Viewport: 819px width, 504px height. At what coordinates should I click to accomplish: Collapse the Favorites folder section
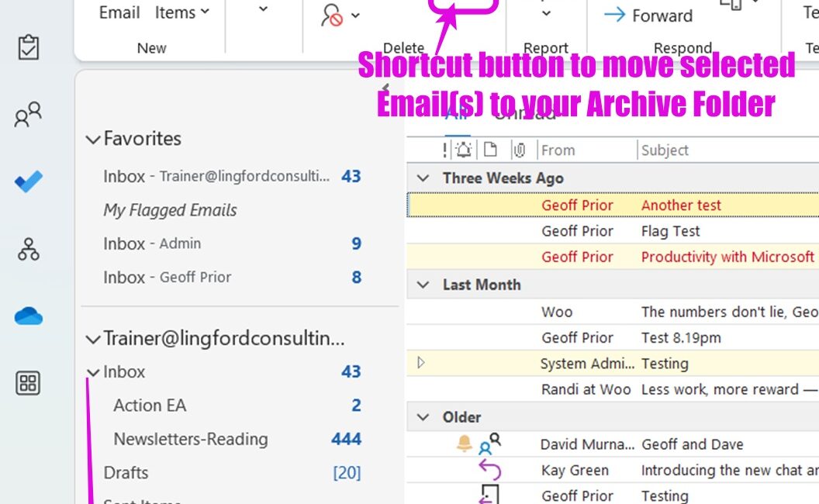pos(93,140)
